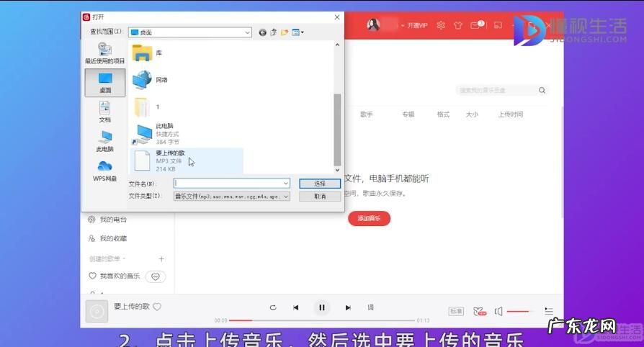Select 此电脑 in places sidebar
644x347 pixels.
coord(104,141)
